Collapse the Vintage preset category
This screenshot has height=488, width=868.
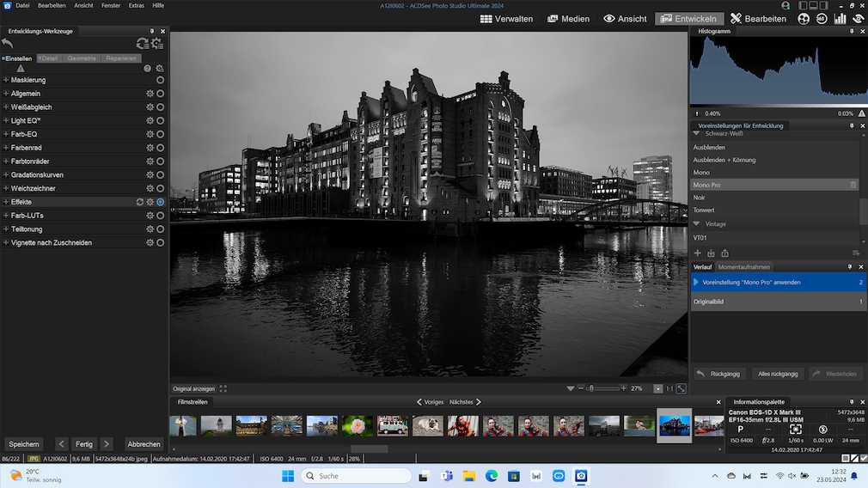click(697, 224)
